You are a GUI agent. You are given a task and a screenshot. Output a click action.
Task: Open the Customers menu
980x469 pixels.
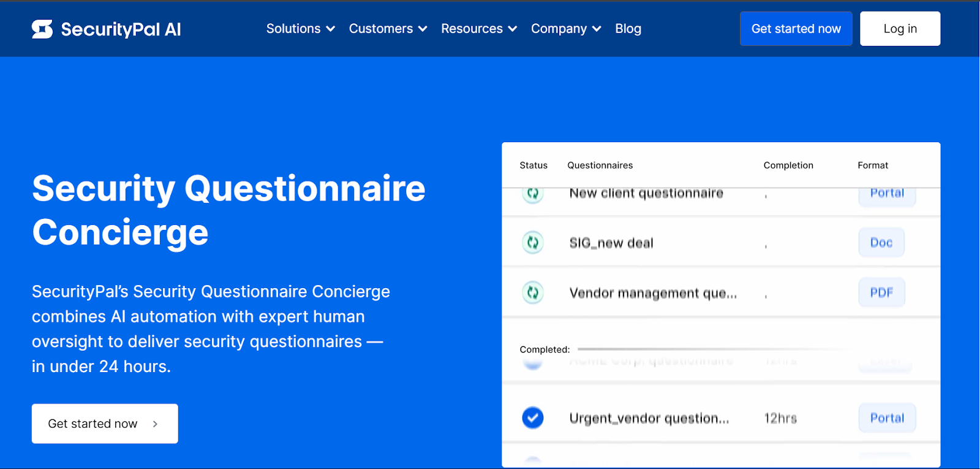click(388, 29)
